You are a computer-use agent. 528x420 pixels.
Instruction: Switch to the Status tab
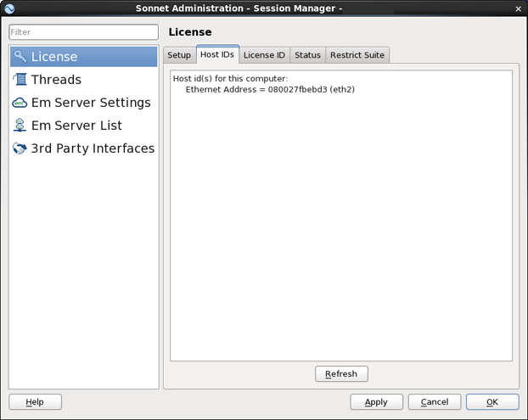tap(307, 55)
